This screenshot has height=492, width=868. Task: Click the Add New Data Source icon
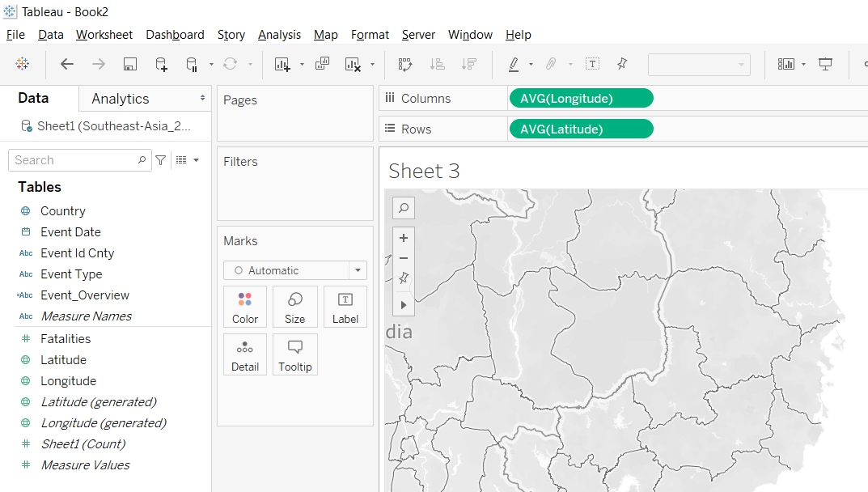[x=161, y=65]
